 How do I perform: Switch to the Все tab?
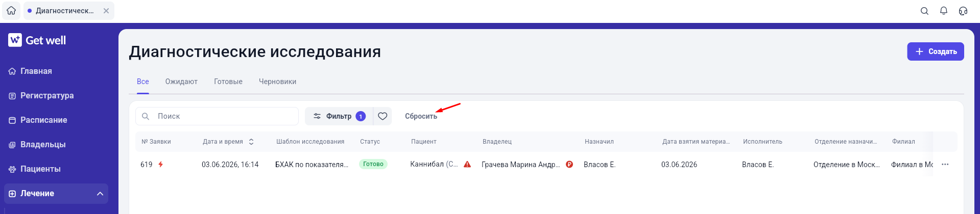coord(143,82)
